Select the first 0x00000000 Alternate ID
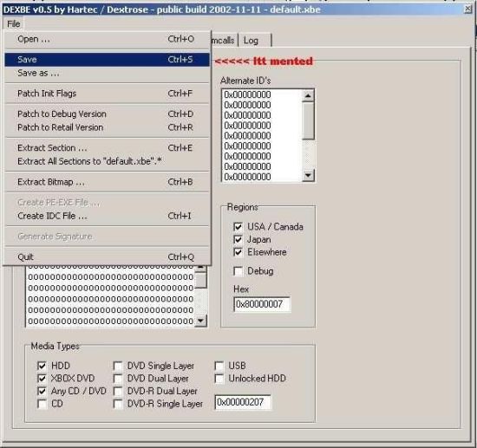This screenshot has width=477, height=448. point(247,94)
